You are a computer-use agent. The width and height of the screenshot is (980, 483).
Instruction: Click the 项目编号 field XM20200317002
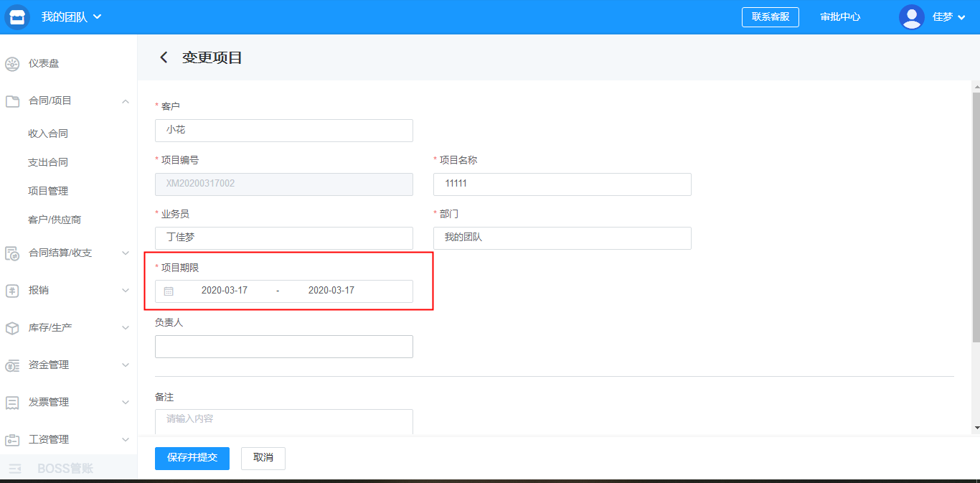284,184
